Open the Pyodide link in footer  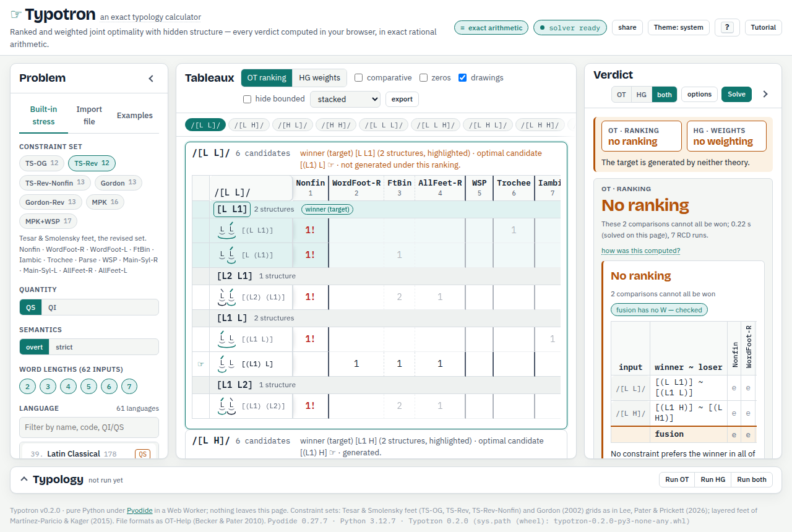pyautogui.click(x=140, y=511)
